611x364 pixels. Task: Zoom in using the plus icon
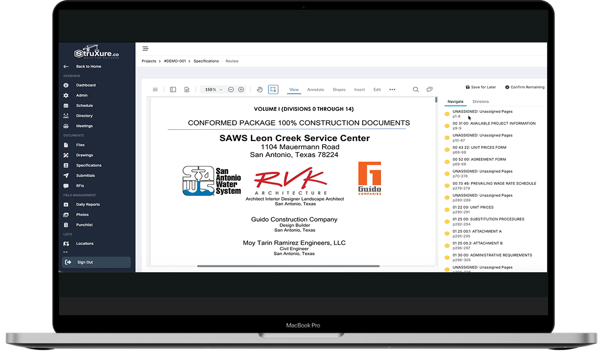coord(241,89)
